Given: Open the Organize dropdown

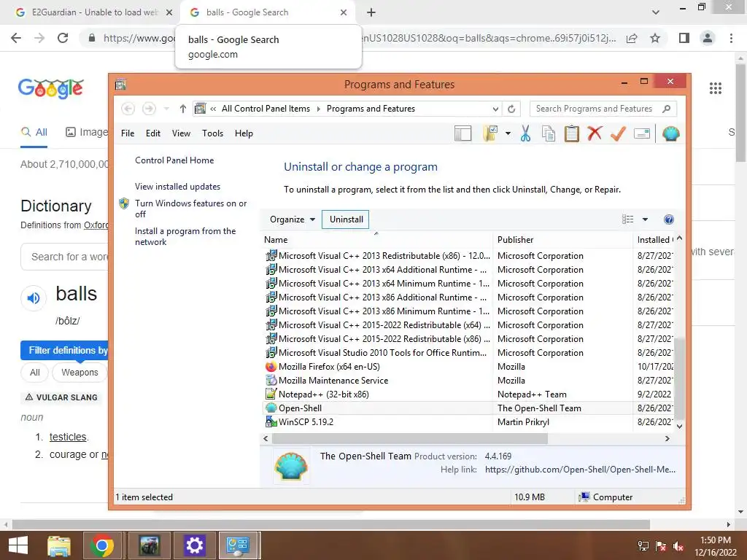Looking at the screenshot, I should click(292, 219).
